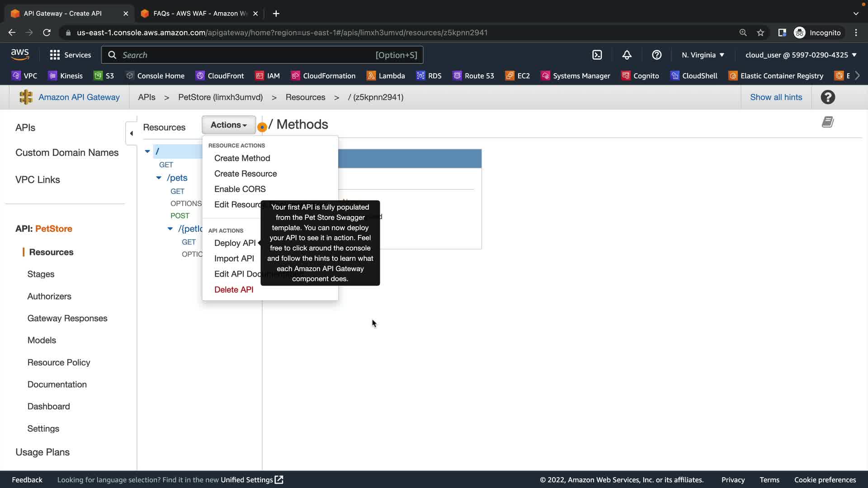Collapse the root / resource tree node
The image size is (868, 488).
click(x=147, y=151)
